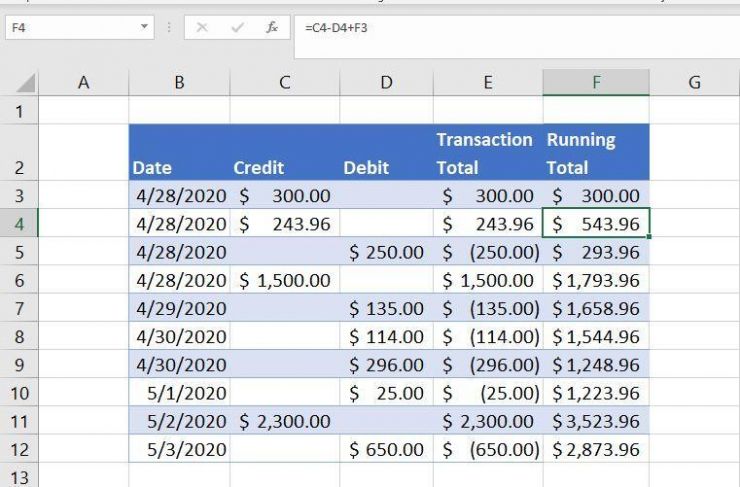Open Insert Function fx dialog
The image size is (740, 487).
272,28
